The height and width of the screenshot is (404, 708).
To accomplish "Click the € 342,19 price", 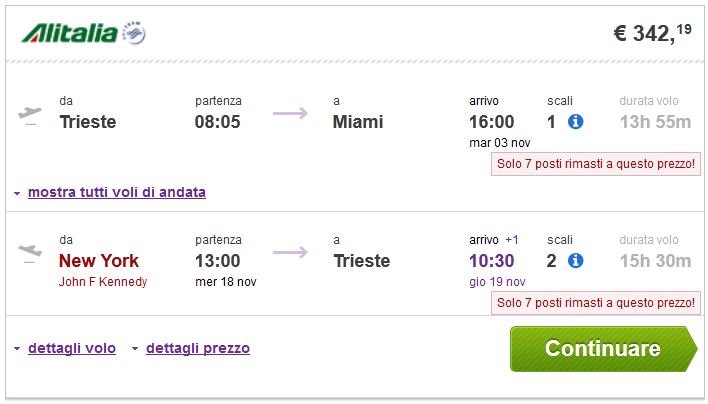I will click(651, 33).
